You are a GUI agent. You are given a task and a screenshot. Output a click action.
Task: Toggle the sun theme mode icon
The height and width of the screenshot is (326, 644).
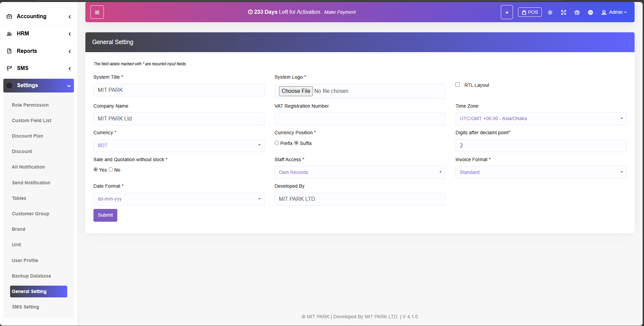click(x=550, y=12)
